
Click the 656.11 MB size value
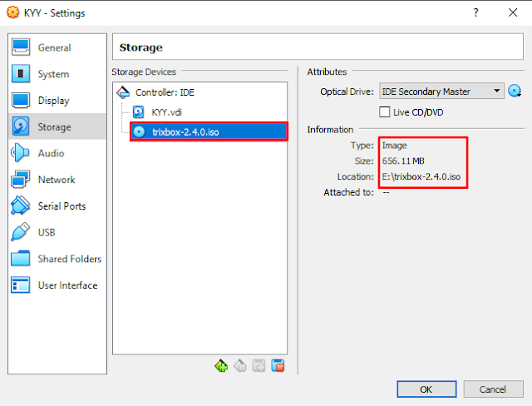403,161
